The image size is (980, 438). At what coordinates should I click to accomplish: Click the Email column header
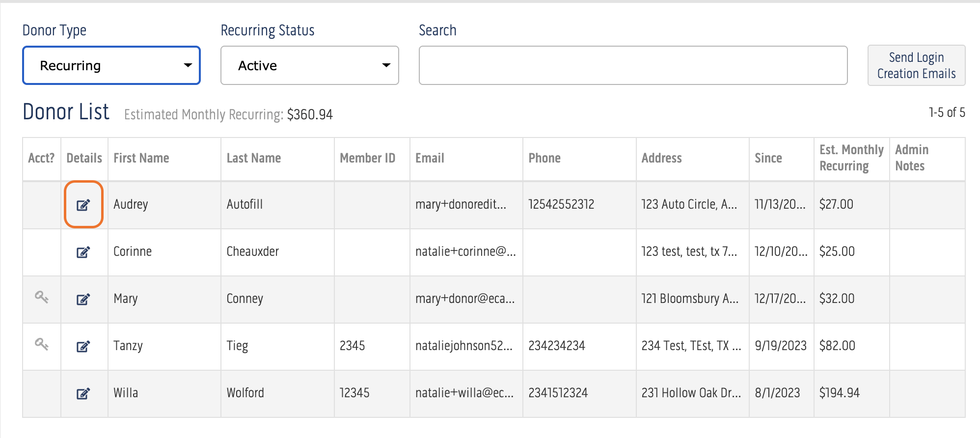[430, 158]
